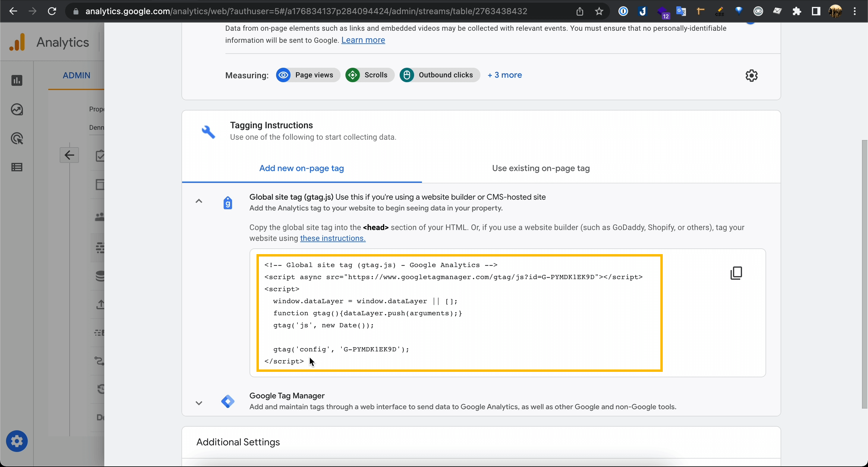Collapse the Global site tag section
This screenshot has width=868, height=467.
[x=199, y=201]
